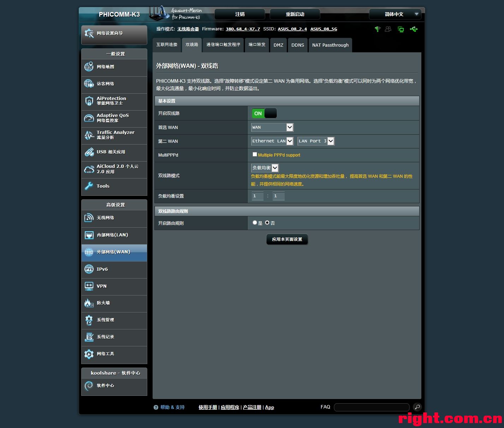Switch to DDNS tab
The width and height of the screenshot is (504, 428).
298,45
